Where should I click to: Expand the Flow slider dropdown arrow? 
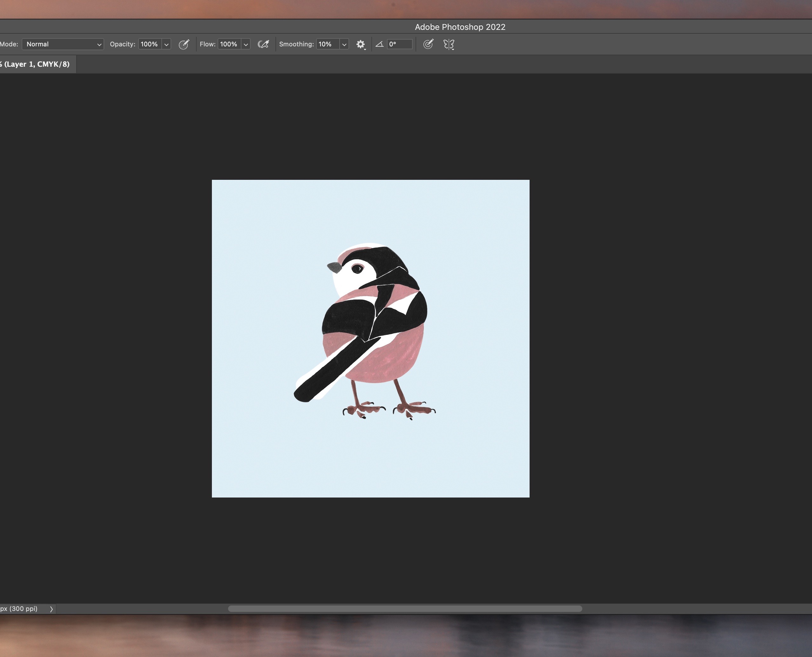[x=246, y=44]
